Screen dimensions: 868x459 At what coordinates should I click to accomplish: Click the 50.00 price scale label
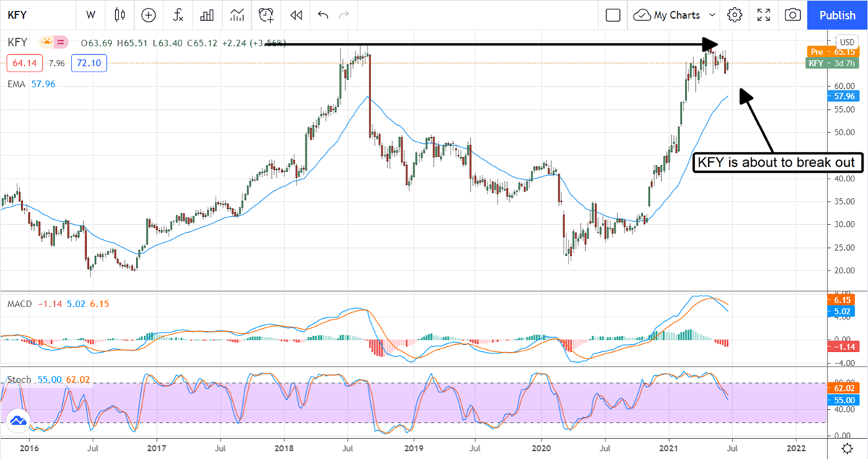tap(846, 132)
